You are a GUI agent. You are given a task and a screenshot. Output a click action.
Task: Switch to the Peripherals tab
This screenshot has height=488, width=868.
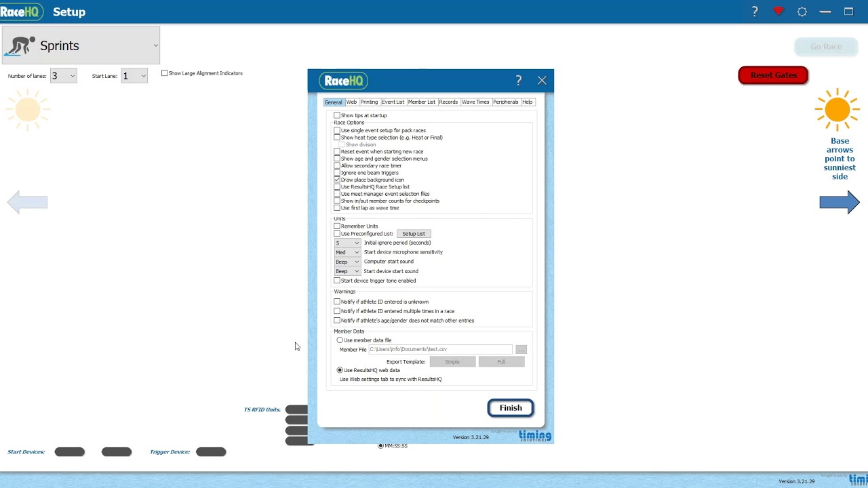506,102
